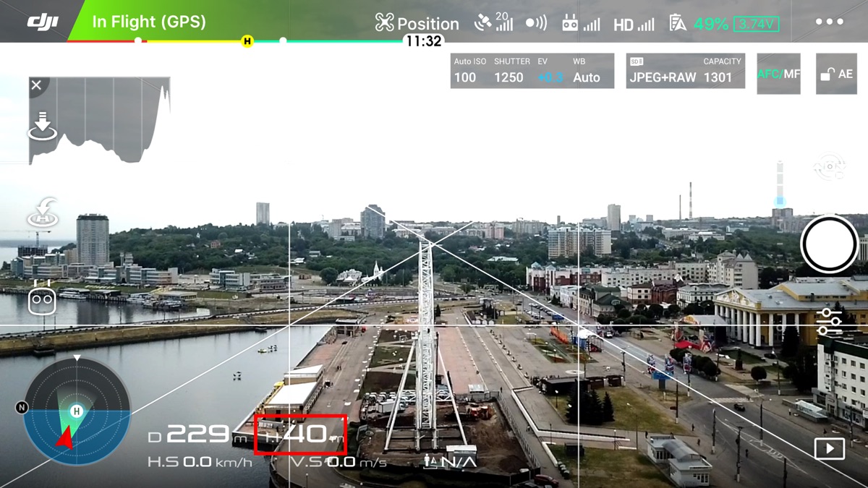The height and width of the screenshot is (488, 868).
Task: Toggle the AE exposure lock
Action: [836, 74]
